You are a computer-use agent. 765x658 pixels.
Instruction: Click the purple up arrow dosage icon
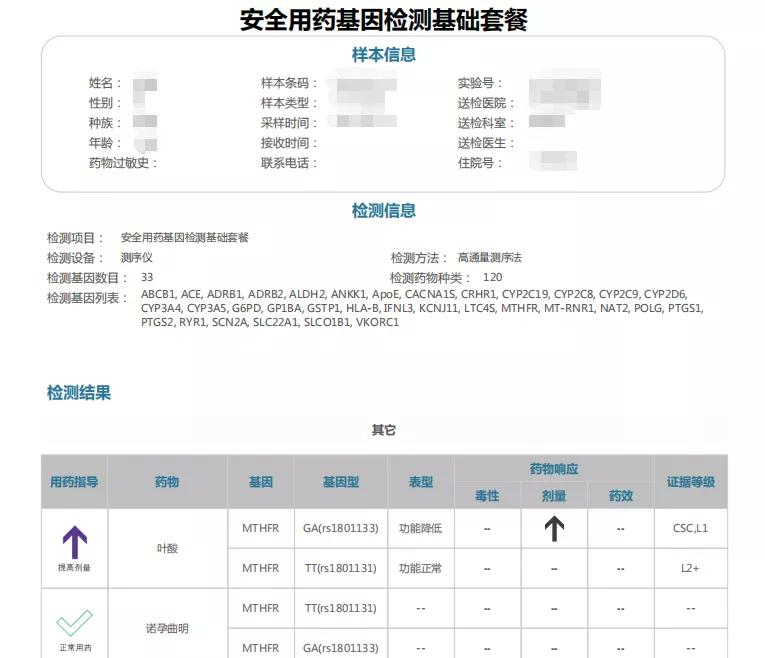point(75,542)
